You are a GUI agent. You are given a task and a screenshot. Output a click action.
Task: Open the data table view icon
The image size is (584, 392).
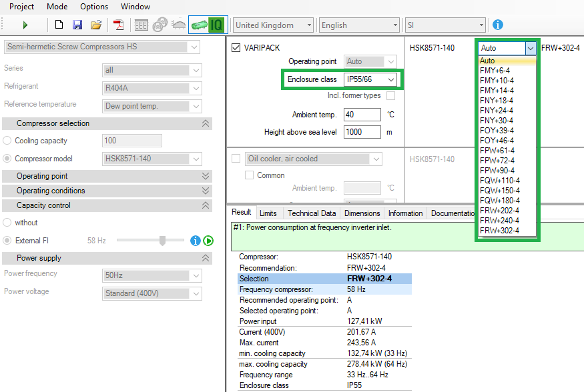(141, 23)
